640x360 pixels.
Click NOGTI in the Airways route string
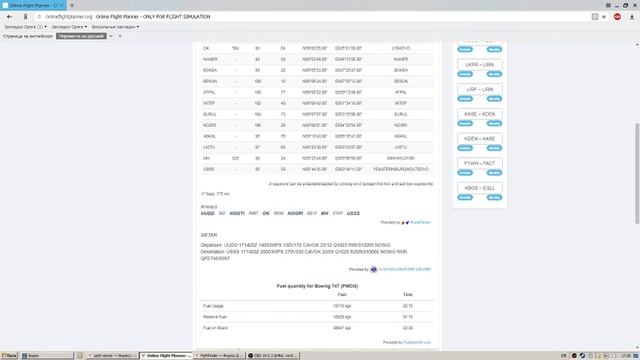(237, 213)
